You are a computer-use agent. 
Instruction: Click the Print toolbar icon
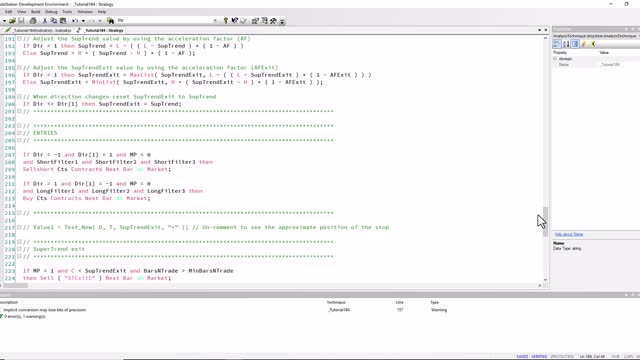coord(33,20)
